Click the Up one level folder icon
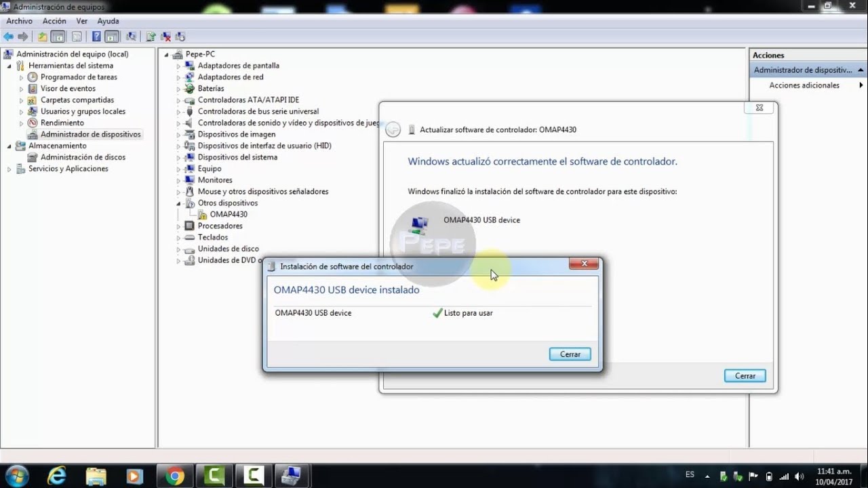Viewport: 868px width, 488px height. point(43,37)
